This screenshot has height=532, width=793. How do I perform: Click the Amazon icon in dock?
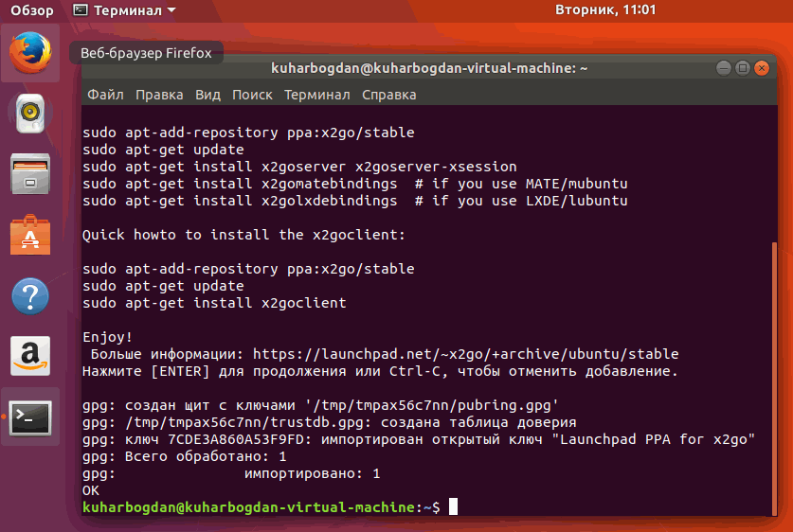pyautogui.click(x=30, y=356)
